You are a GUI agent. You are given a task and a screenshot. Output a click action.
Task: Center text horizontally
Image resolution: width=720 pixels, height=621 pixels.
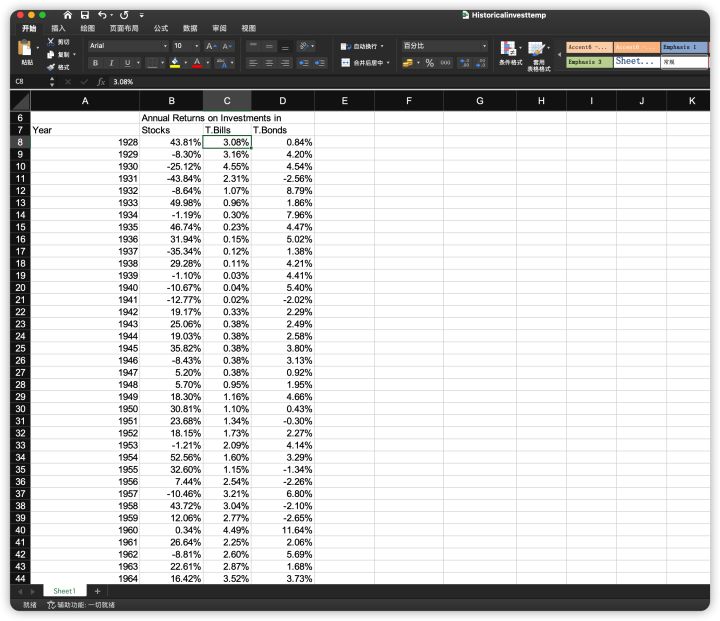click(x=269, y=63)
